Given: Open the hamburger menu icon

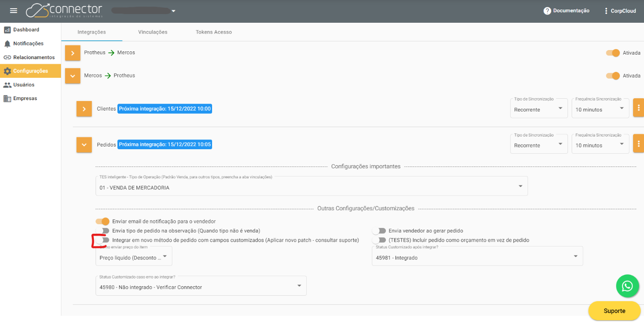Looking at the screenshot, I should pos(14,11).
